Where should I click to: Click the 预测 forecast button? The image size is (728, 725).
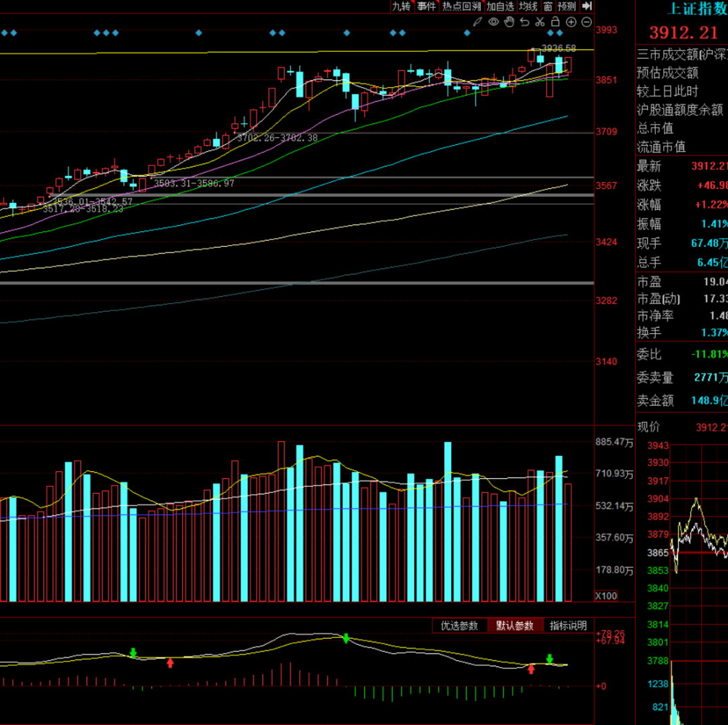pyautogui.click(x=567, y=6)
